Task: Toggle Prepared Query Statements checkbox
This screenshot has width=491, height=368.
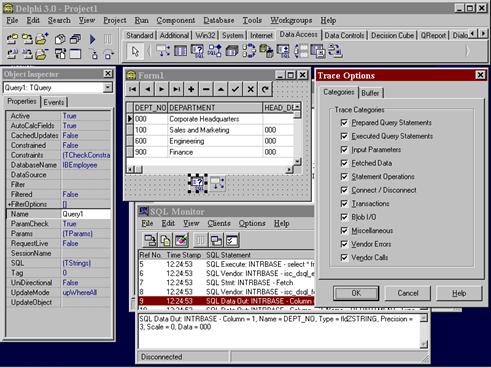Action: click(x=344, y=123)
